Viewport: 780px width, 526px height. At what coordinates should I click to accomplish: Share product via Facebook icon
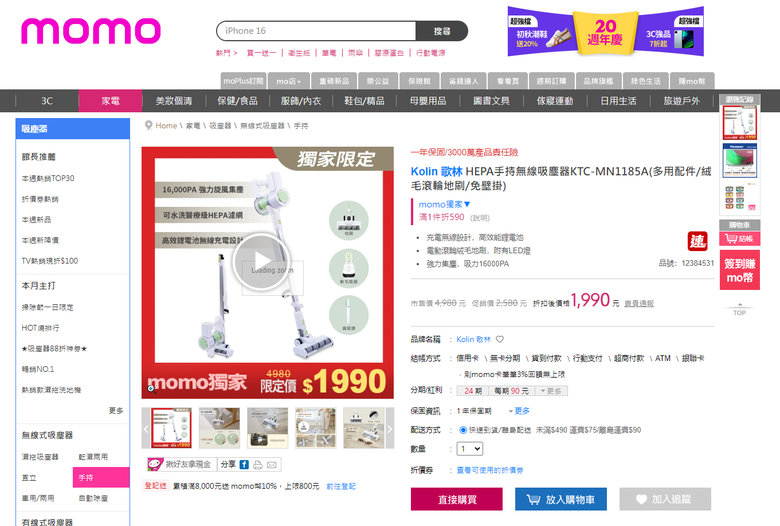(244, 465)
